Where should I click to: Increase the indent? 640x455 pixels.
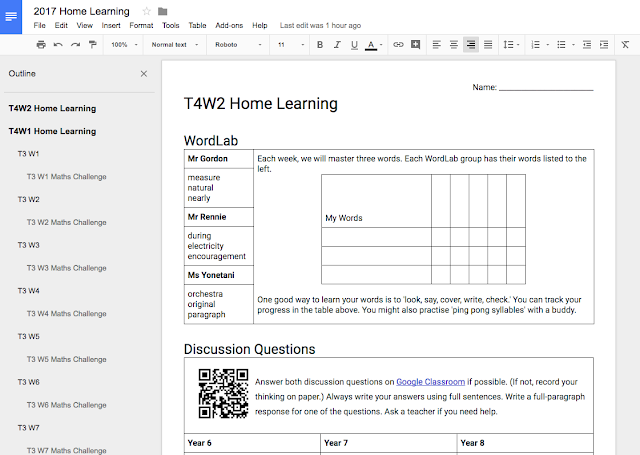tap(604, 44)
